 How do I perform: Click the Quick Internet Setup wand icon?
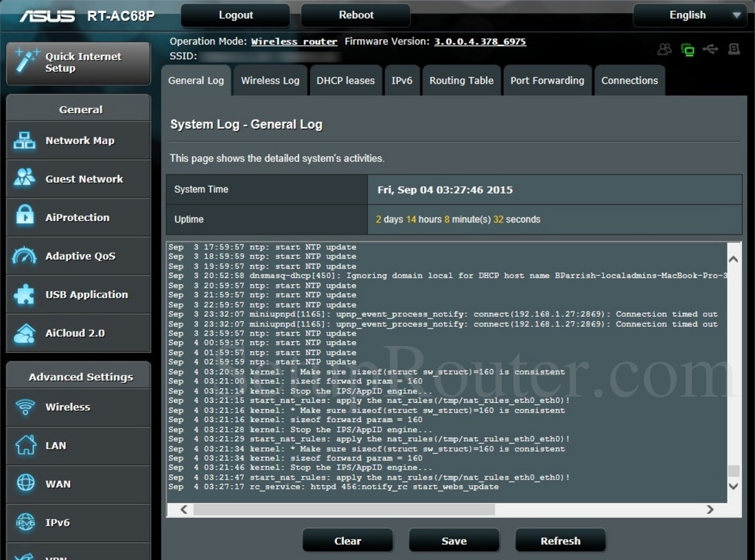(26, 60)
